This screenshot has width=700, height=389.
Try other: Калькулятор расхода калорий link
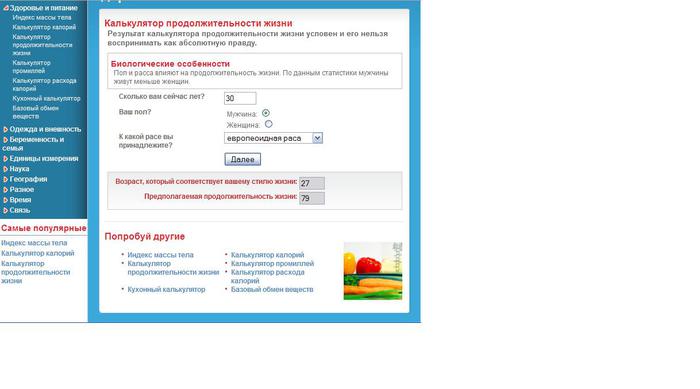267,276
